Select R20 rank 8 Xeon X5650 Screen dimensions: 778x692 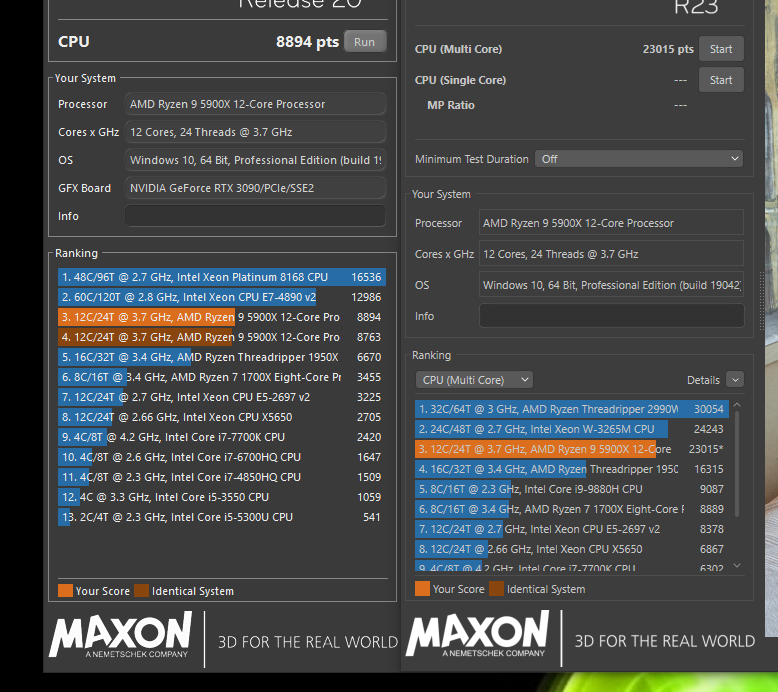pos(222,417)
